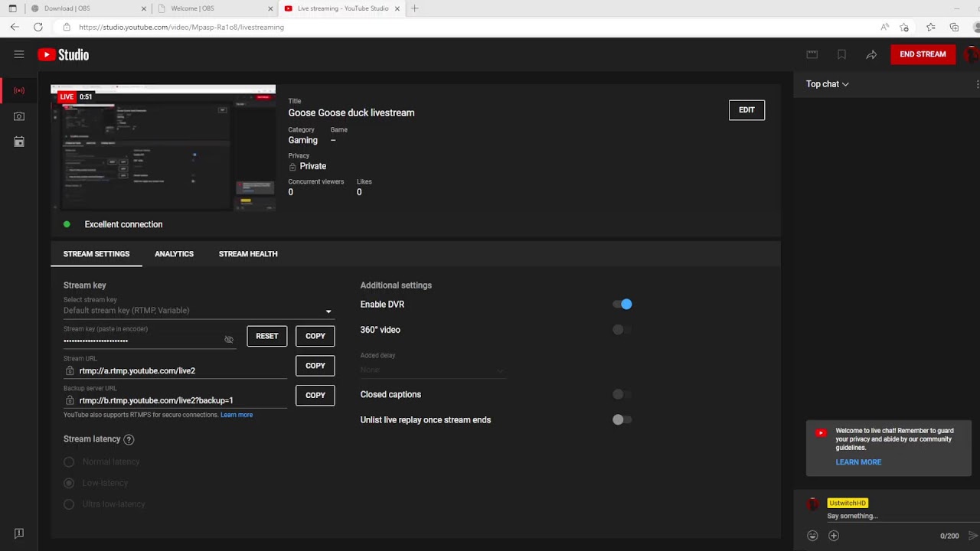Click the browser back arrow
The height and width of the screenshot is (551, 980).
pyautogui.click(x=15, y=27)
